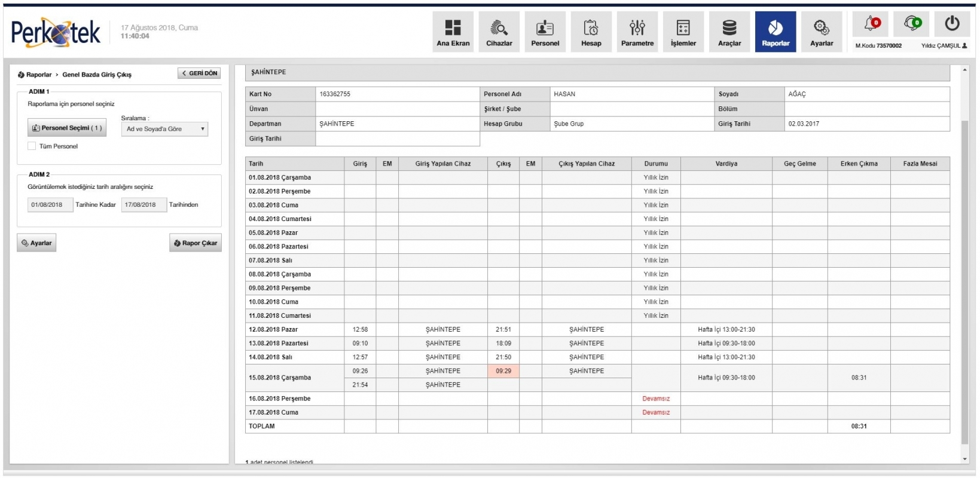Click the start date field 01/08/2018
Screen dimensions: 980x478
[x=50, y=204]
